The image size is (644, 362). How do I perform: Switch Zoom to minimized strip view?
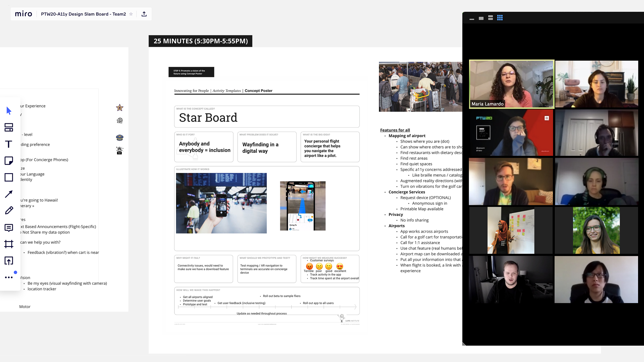pos(472,19)
